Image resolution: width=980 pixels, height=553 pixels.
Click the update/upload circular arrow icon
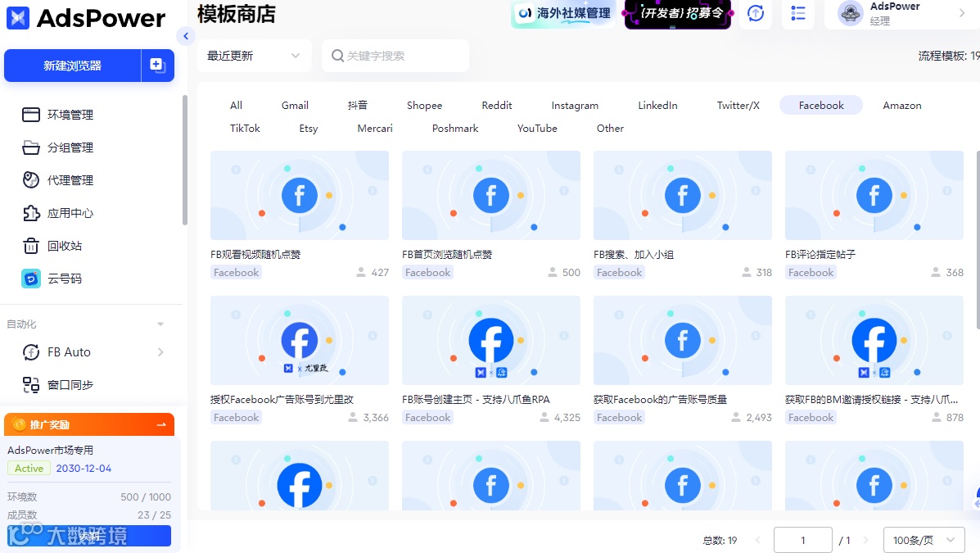coord(756,13)
